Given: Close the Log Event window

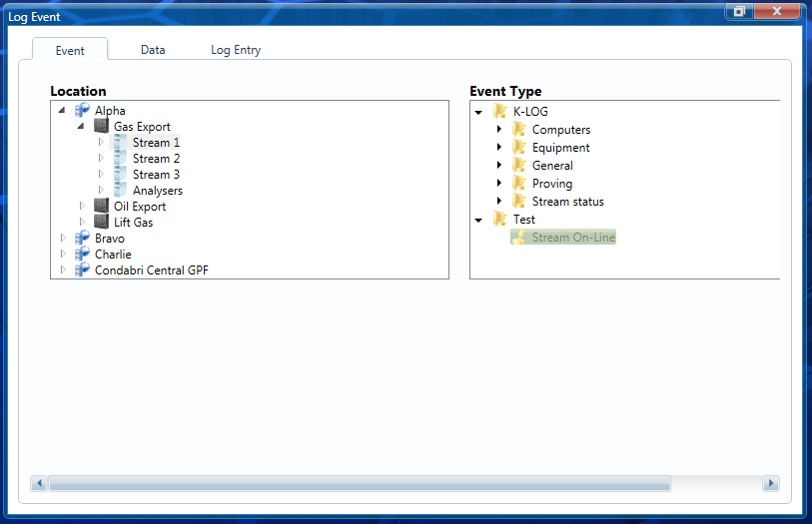Looking at the screenshot, I should click(777, 11).
